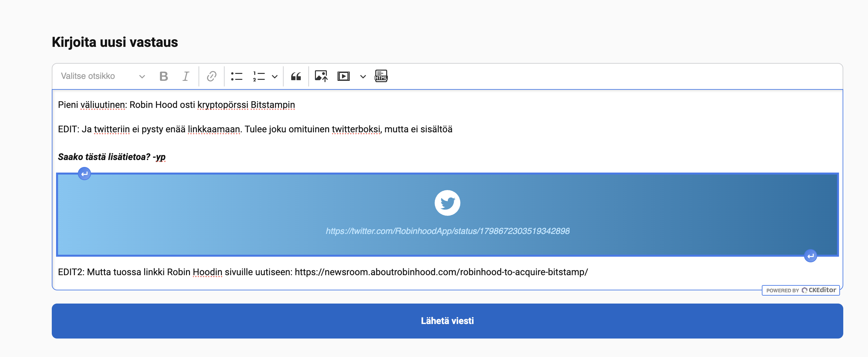Click the newsroom.aboutrobinhood.com URL text
The height and width of the screenshot is (357, 868).
[441, 272]
